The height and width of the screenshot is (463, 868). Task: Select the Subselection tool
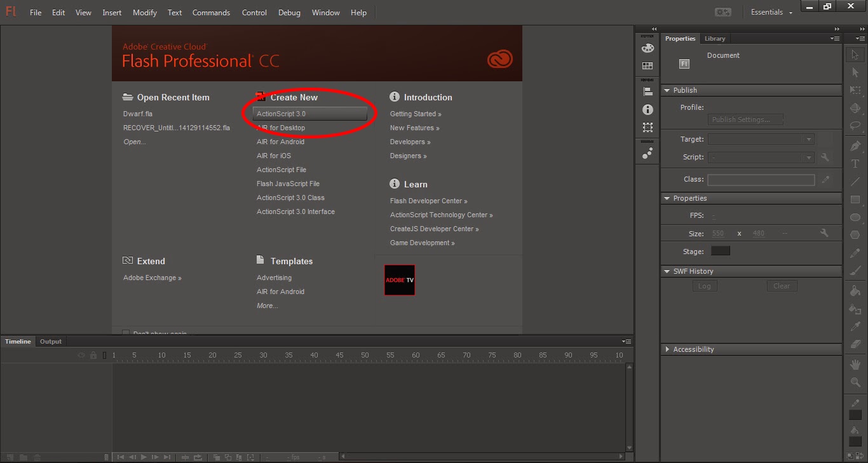pyautogui.click(x=855, y=72)
